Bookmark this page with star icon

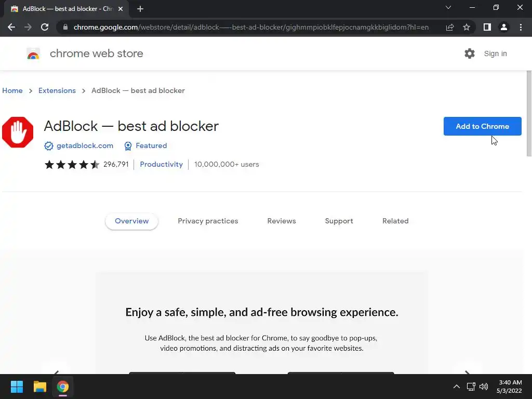(467, 27)
